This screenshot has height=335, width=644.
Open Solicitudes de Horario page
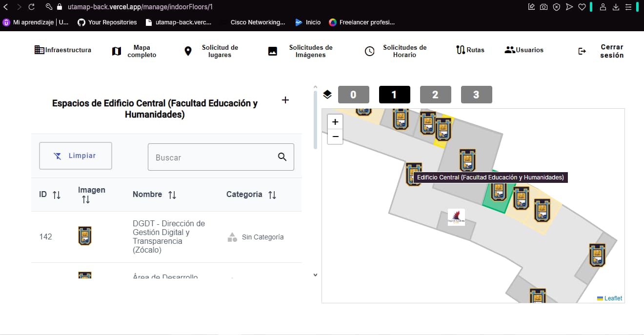pos(396,51)
